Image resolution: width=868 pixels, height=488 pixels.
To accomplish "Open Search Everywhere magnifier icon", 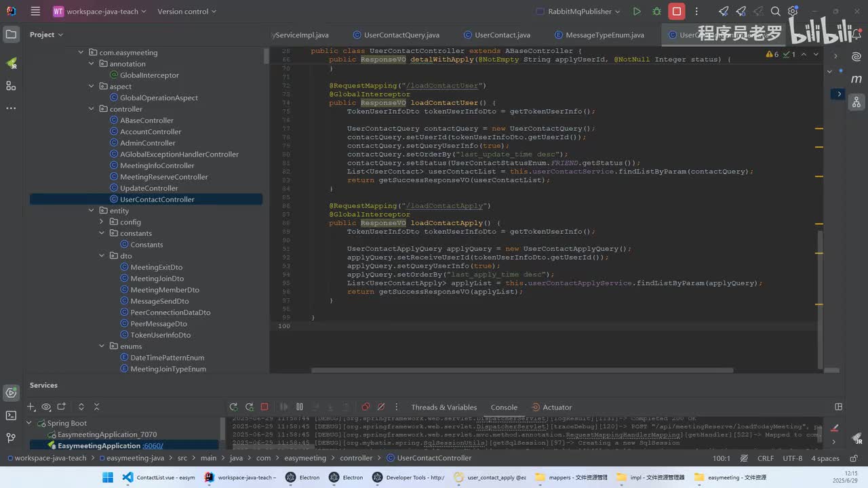I will coord(776,12).
